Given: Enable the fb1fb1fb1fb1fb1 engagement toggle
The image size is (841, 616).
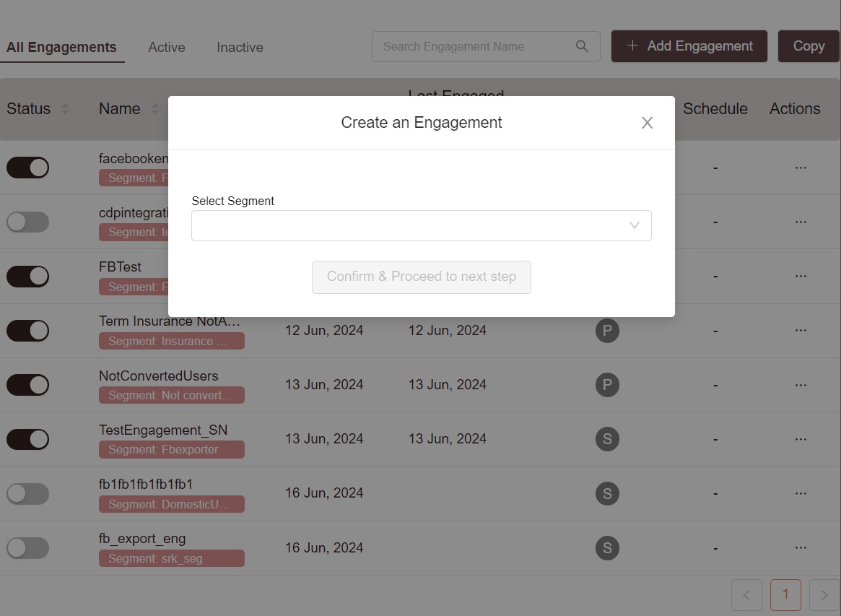Looking at the screenshot, I should pos(27,494).
